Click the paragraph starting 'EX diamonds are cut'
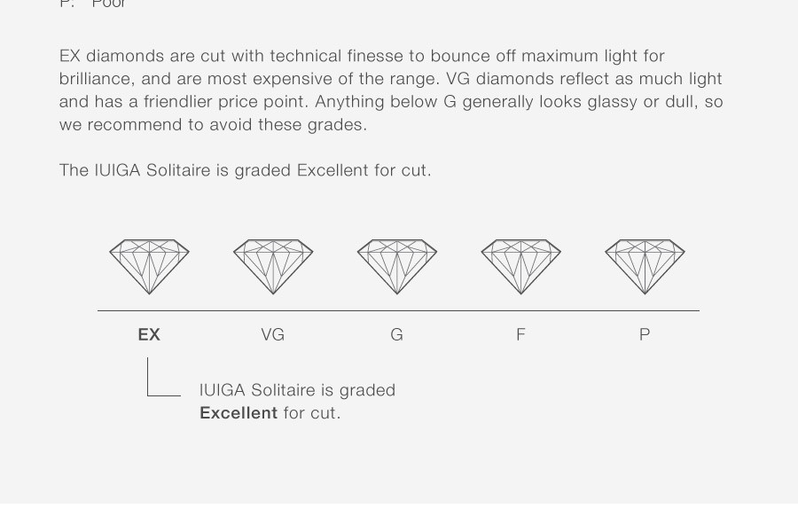The image size is (798, 532). coord(391,90)
